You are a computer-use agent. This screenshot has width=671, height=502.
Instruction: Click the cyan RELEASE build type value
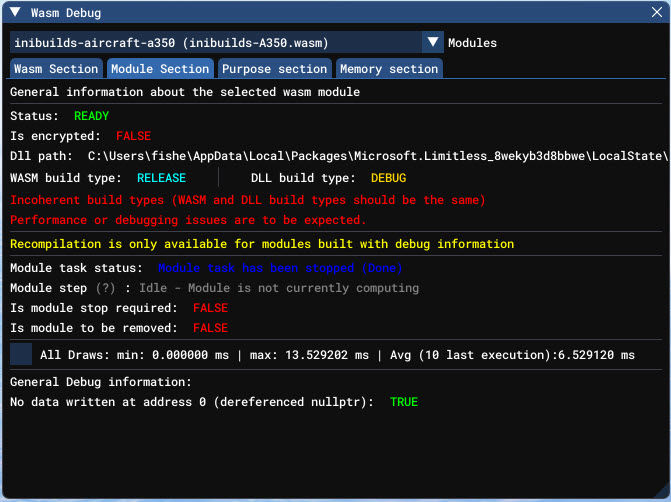tap(161, 178)
